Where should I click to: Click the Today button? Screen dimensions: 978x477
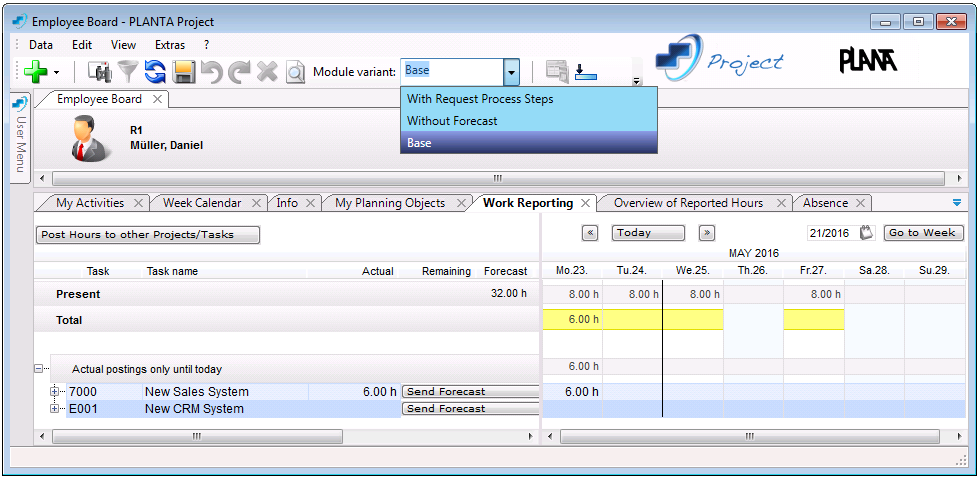click(x=648, y=233)
